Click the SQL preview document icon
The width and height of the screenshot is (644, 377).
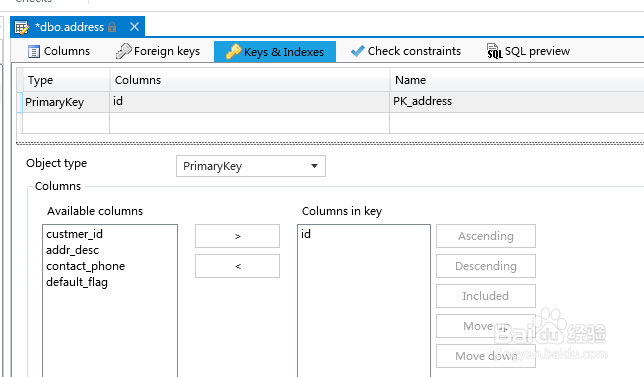[x=494, y=51]
